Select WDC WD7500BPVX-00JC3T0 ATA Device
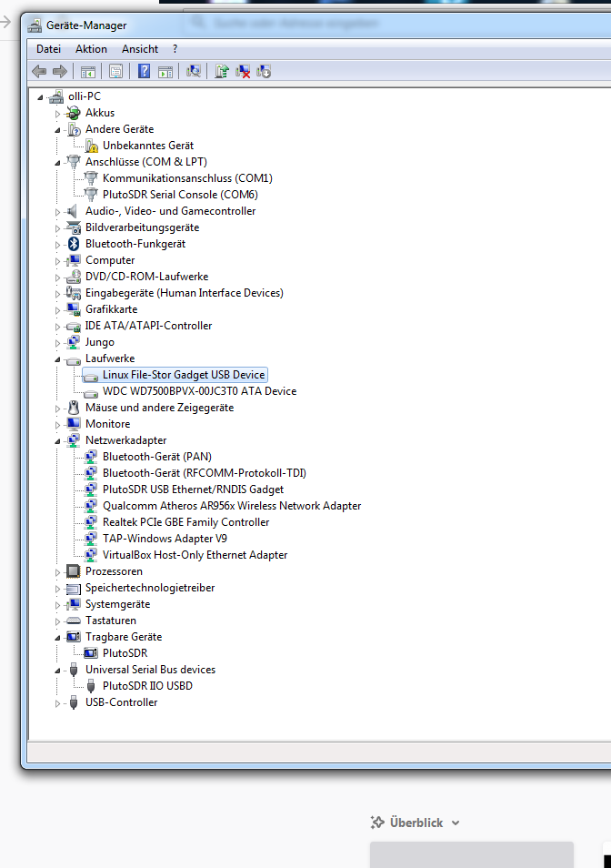This screenshot has height=868, width=611. point(200,391)
